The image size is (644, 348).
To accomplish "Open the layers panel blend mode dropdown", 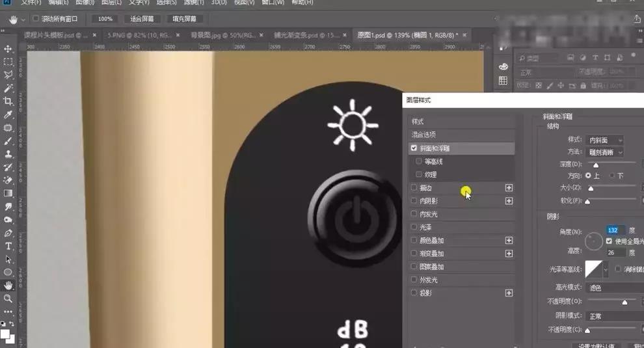I will [544, 72].
